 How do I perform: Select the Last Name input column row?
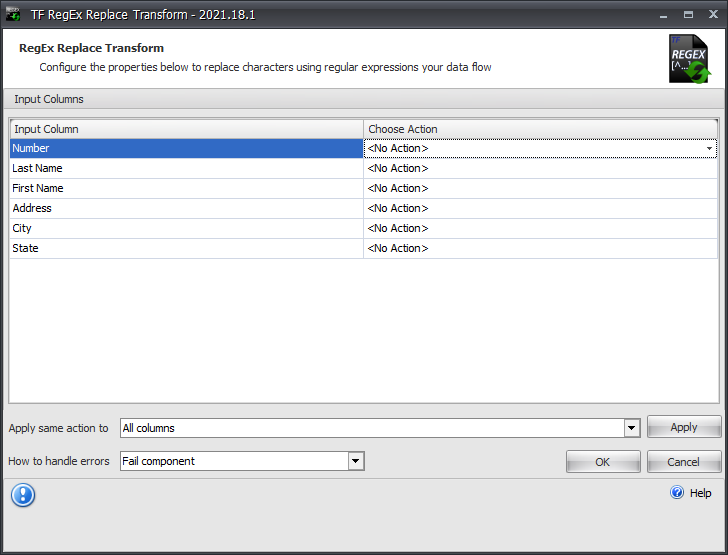pyautogui.click(x=186, y=169)
